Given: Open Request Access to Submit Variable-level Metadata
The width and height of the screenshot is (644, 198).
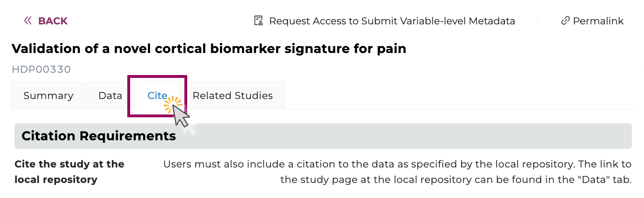Looking at the screenshot, I should pyautogui.click(x=392, y=21).
